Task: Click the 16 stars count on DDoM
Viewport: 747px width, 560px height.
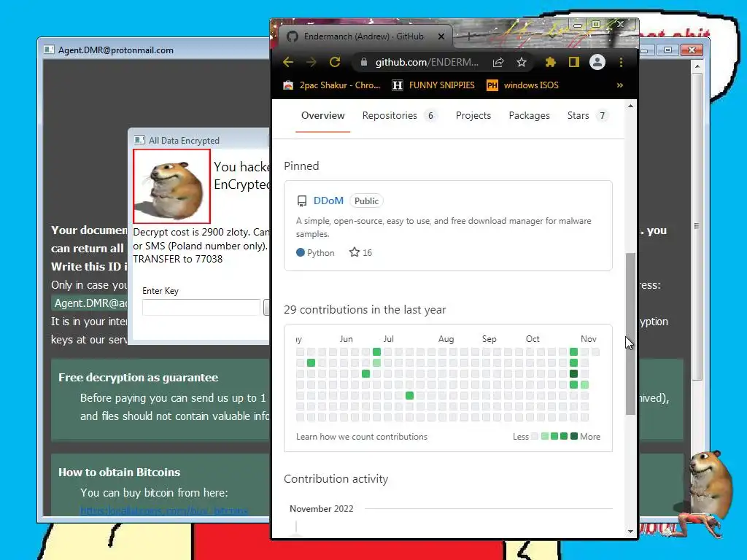Action: (x=360, y=252)
